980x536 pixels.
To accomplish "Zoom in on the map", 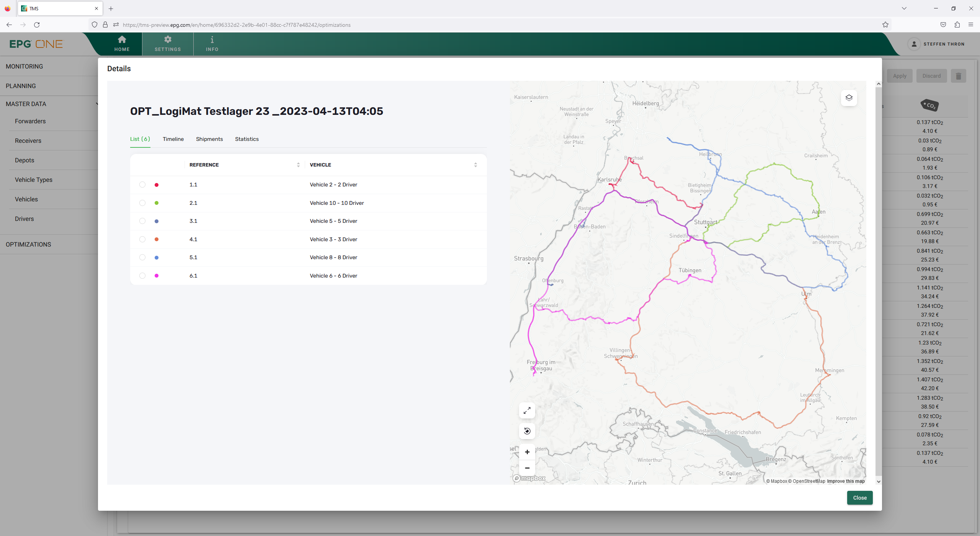I will [527, 452].
